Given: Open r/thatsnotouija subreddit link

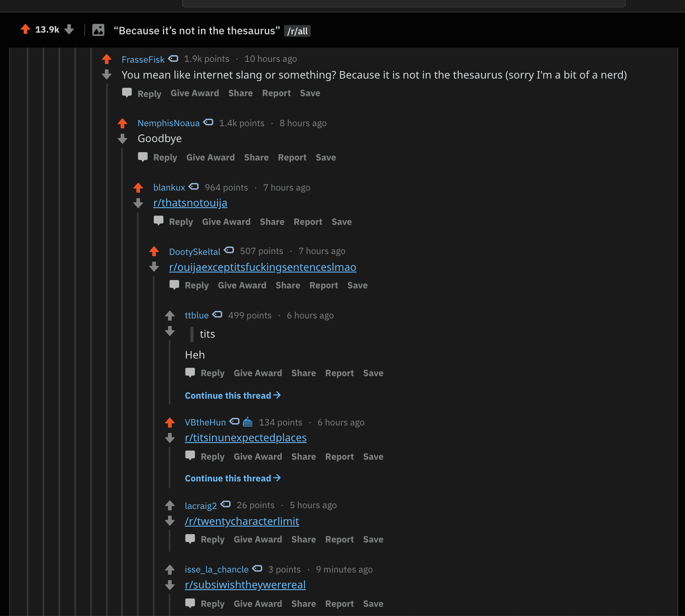Looking at the screenshot, I should pos(190,203).
